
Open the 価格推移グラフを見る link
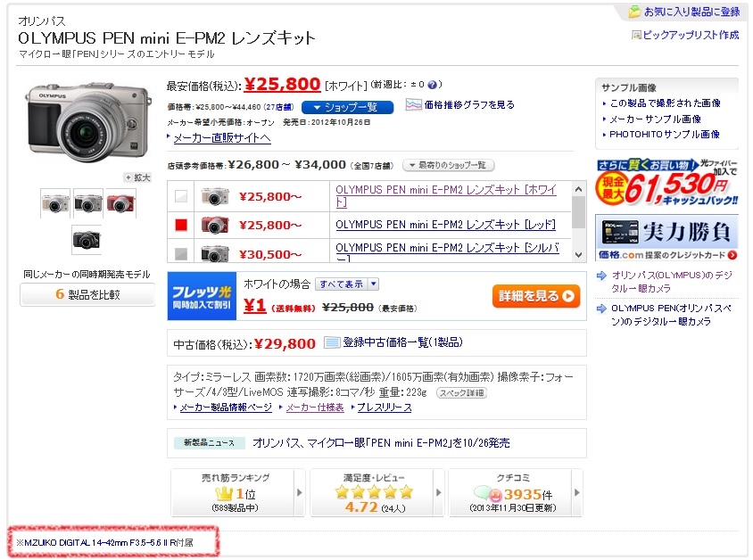[x=469, y=104]
